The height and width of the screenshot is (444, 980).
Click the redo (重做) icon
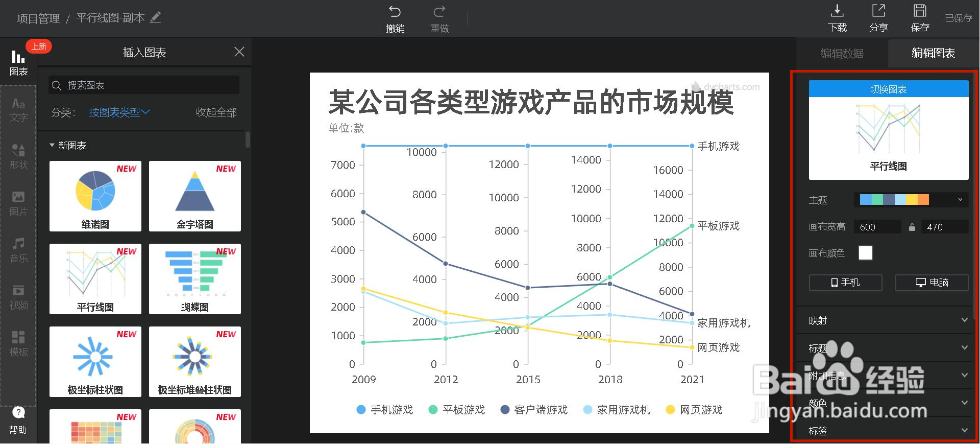coord(439,11)
